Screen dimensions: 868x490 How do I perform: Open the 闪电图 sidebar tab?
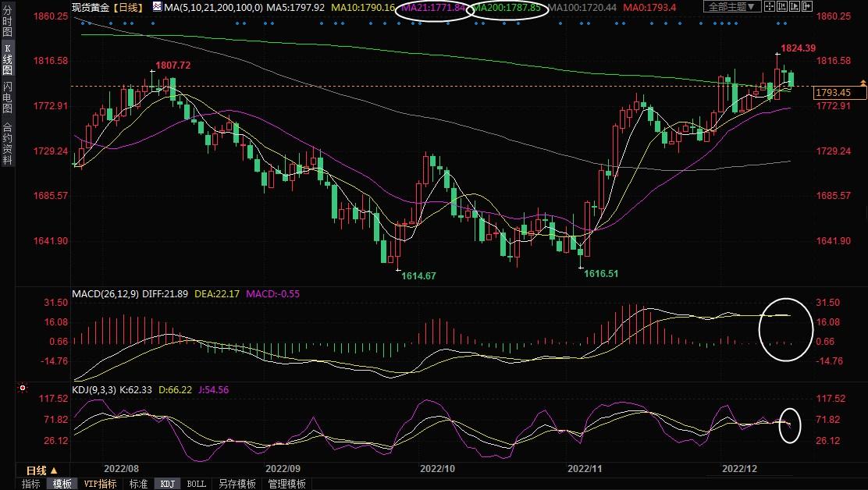click(x=7, y=97)
